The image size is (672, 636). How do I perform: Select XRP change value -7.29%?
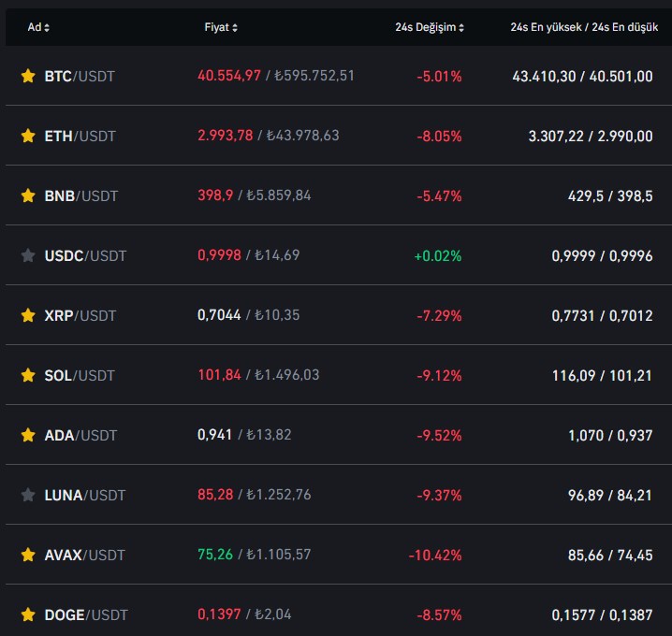tap(439, 316)
